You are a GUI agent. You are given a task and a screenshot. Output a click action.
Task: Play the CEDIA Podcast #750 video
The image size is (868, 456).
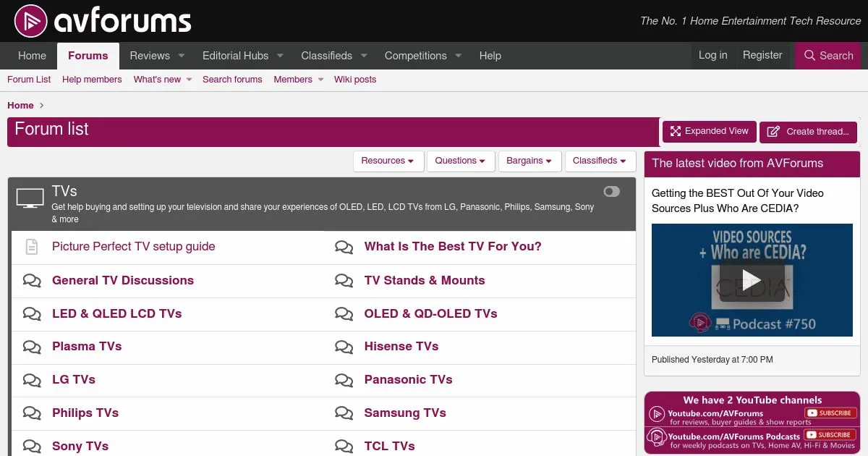(x=752, y=280)
